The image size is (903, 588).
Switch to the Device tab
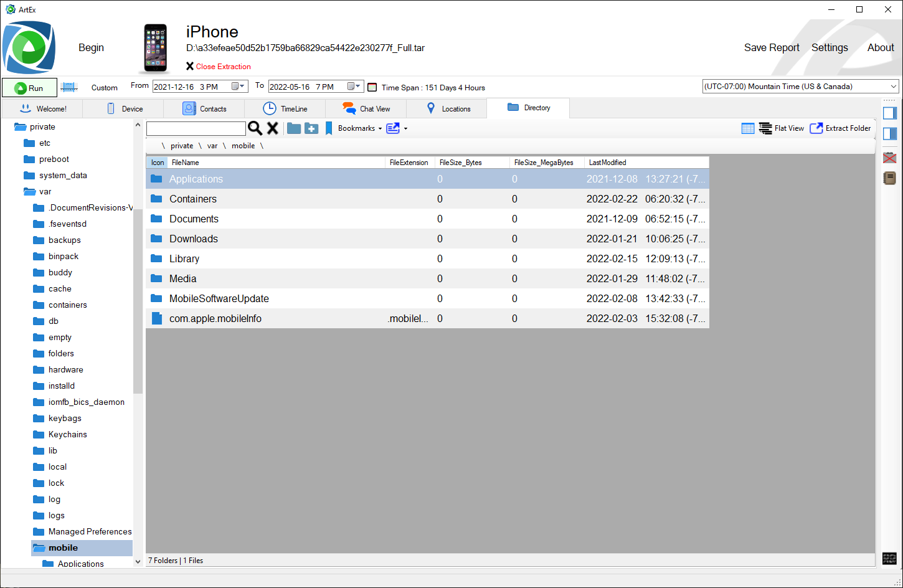[123, 108]
